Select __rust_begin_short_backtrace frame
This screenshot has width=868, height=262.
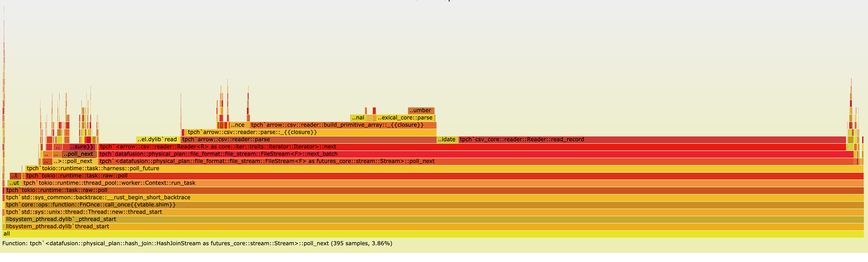click(433, 198)
